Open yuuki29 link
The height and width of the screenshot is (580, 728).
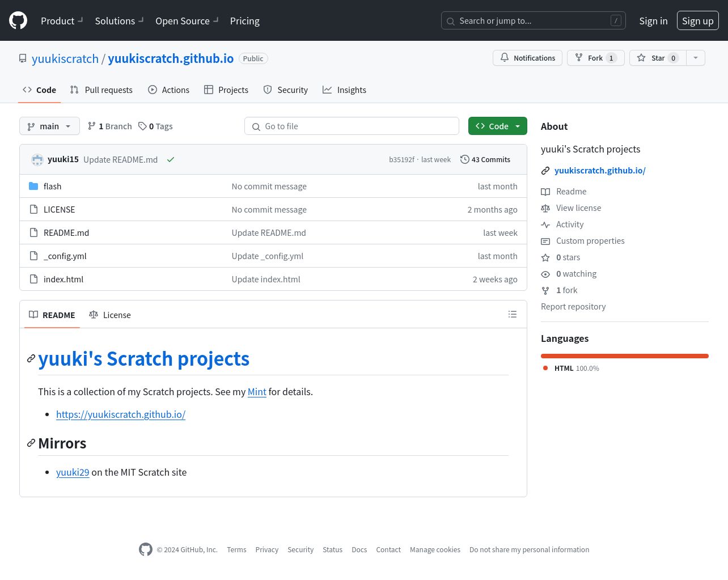[73, 472]
